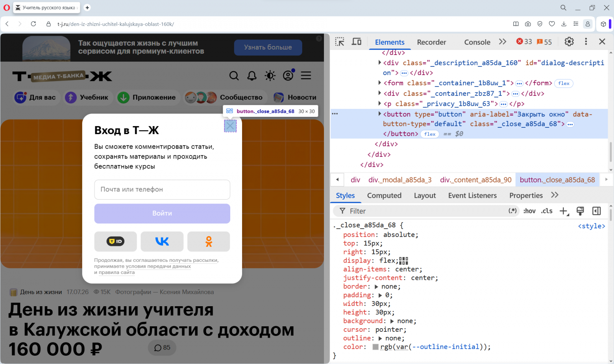The height and width of the screenshot is (364, 614).
Task: Toggle computed styles sidebar icon
Action: 597,211
